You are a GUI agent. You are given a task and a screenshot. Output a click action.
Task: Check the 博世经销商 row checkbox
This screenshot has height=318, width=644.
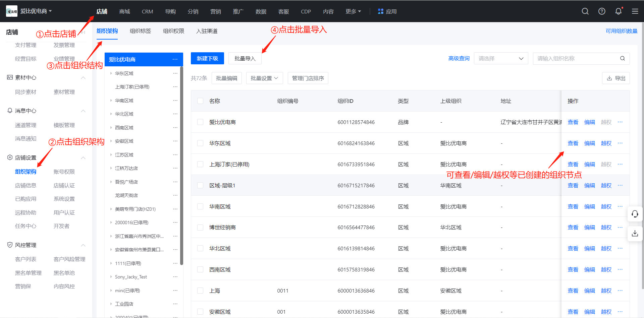pyautogui.click(x=200, y=227)
